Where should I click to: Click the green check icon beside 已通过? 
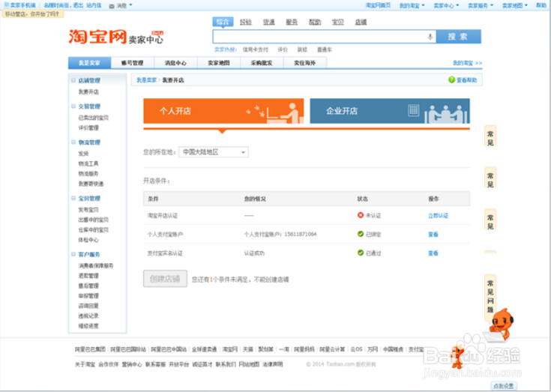coord(360,253)
